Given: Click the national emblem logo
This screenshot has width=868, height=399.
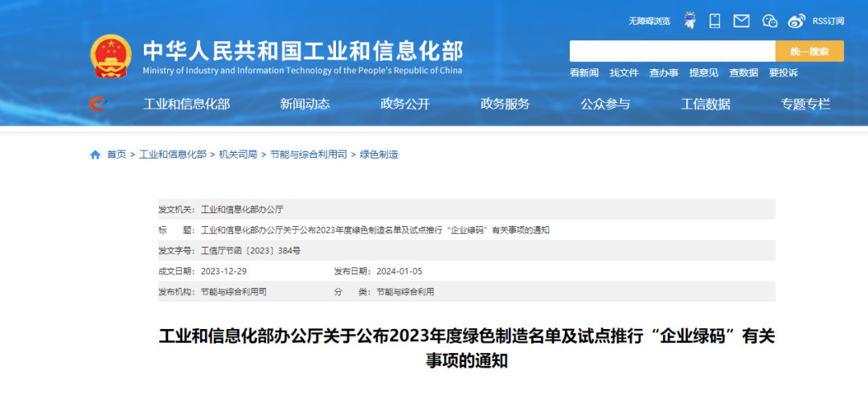Looking at the screenshot, I should click(111, 56).
